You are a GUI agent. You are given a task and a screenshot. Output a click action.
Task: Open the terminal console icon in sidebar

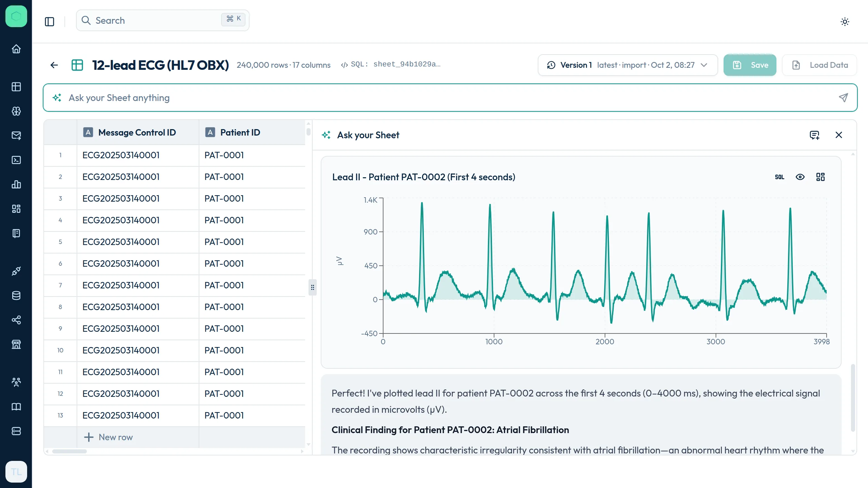tap(16, 160)
